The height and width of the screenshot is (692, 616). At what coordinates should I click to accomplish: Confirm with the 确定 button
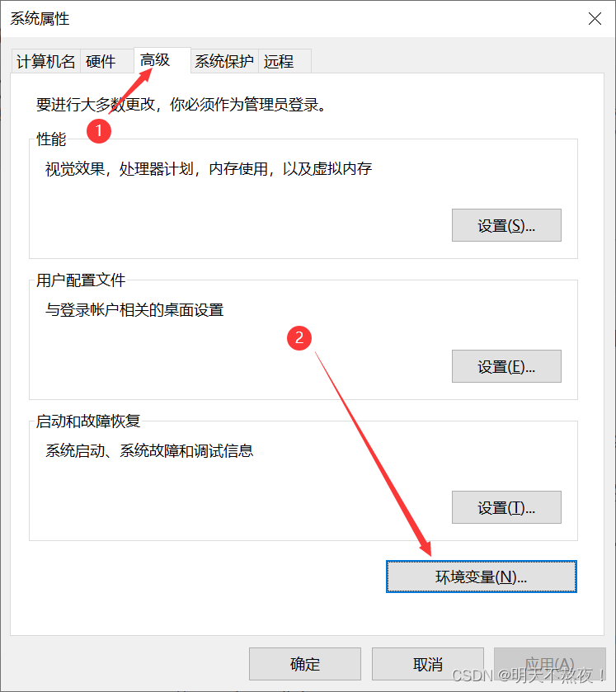pos(305,664)
